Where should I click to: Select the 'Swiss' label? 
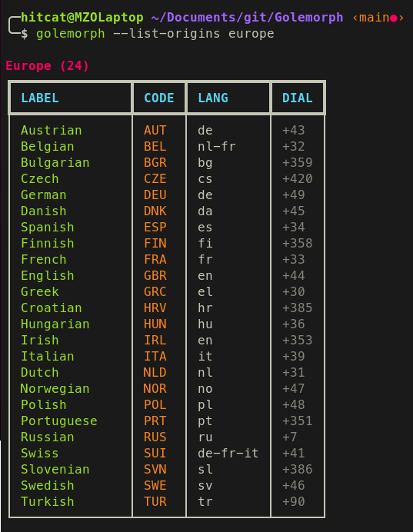click(x=40, y=454)
